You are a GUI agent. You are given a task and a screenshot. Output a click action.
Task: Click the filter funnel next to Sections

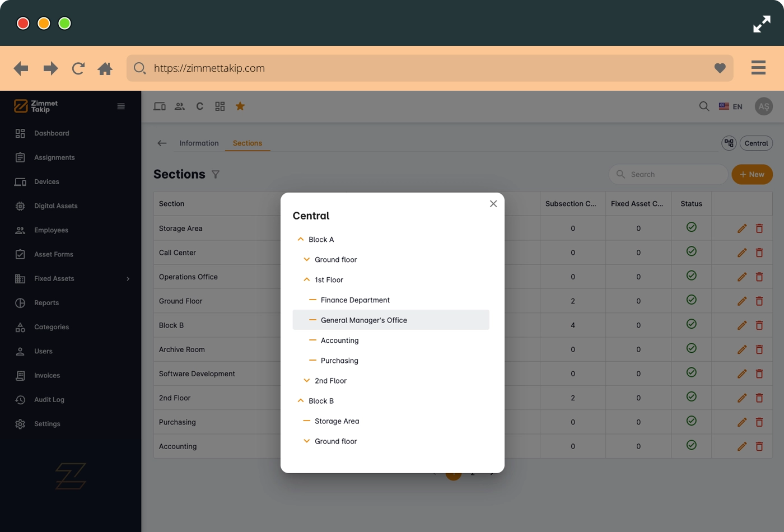tap(216, 175)
